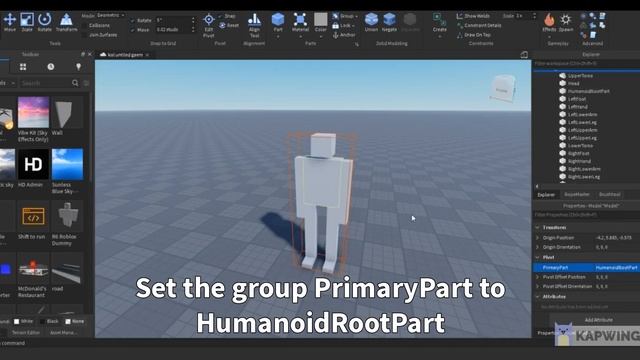Open the Toolbox recent clock tab
The width and height of the screenshot is (640, 360).
point(51,67)
